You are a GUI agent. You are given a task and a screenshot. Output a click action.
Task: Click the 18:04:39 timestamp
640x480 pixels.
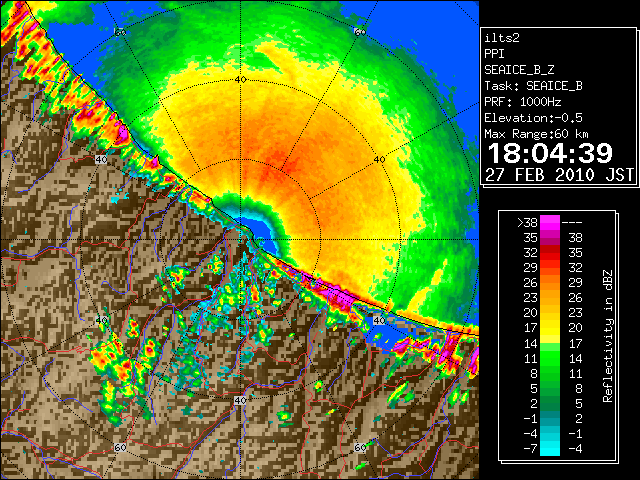click(x=550, y=153)
